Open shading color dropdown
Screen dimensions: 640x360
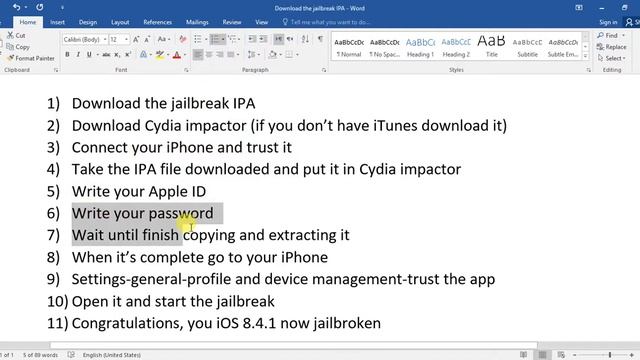pos(280,55)
